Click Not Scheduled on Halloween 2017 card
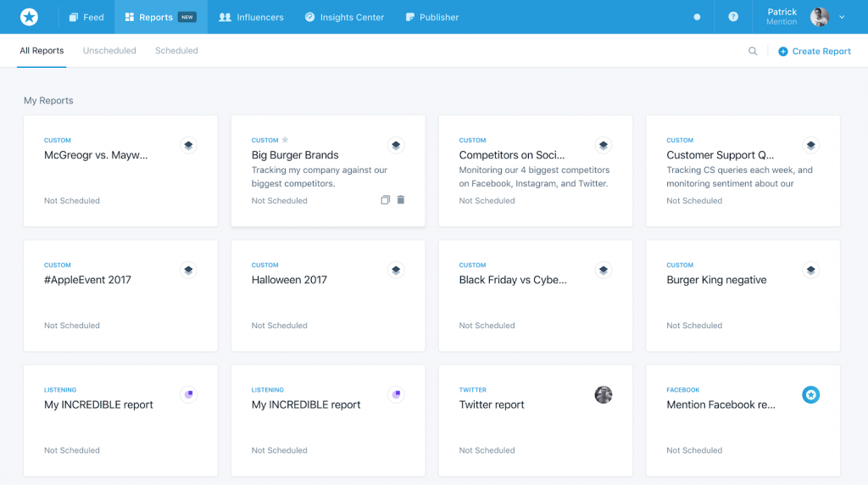This screenshot has height=485, width=868. click(279, 326)
